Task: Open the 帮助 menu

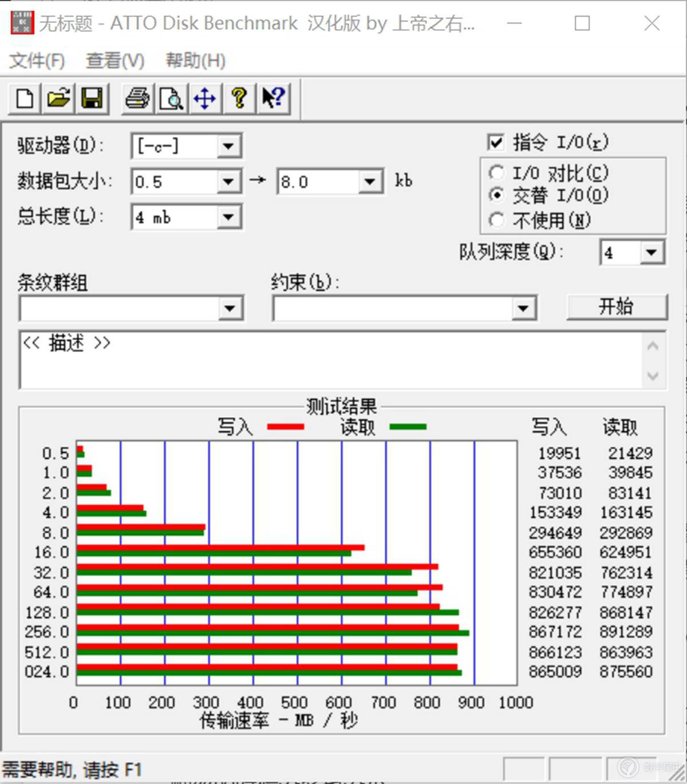Action: 195,61
